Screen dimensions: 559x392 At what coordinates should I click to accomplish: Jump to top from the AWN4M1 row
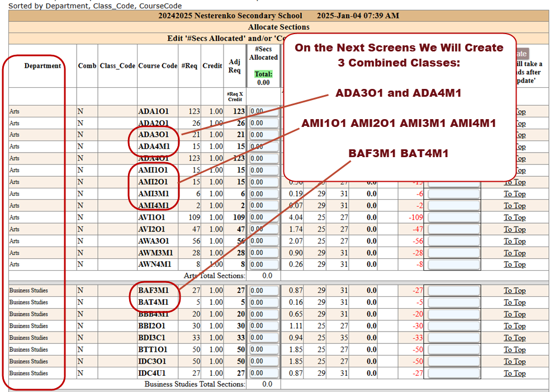click(x=514, y=265)
